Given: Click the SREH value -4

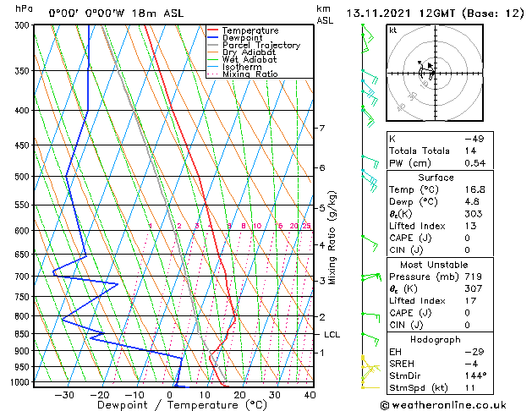Looking at the screenshot, I should pyautogui.click(x=471, y=364).
